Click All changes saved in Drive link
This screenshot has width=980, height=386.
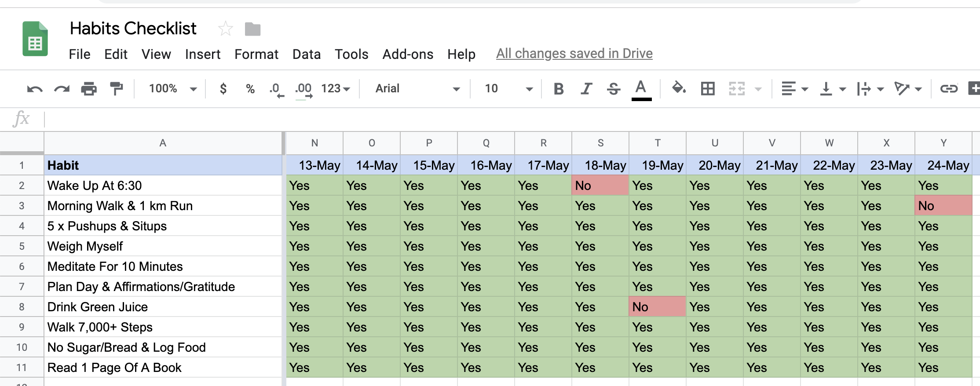pos(574,54)
